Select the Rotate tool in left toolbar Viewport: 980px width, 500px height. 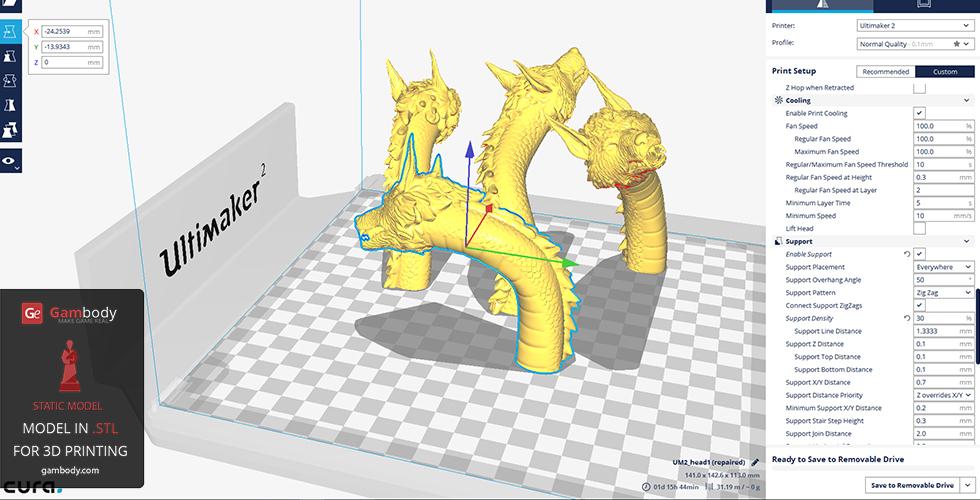click(x=10, y=81)
